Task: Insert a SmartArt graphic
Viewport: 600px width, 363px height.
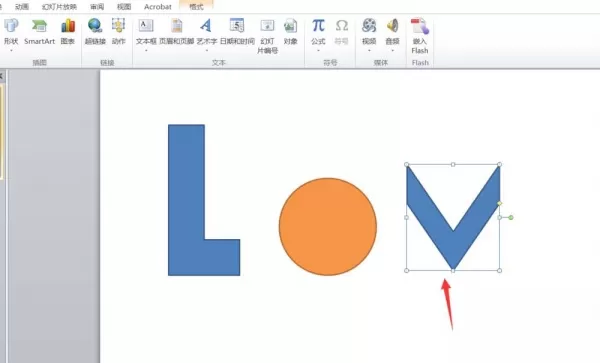Action: click(39, 32)
